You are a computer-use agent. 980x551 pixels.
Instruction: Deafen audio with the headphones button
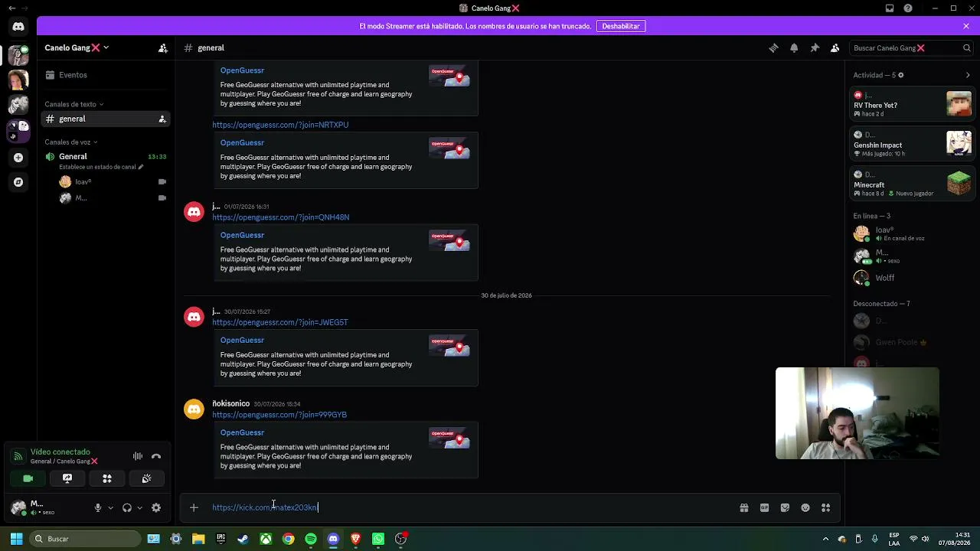pos(127,508)
